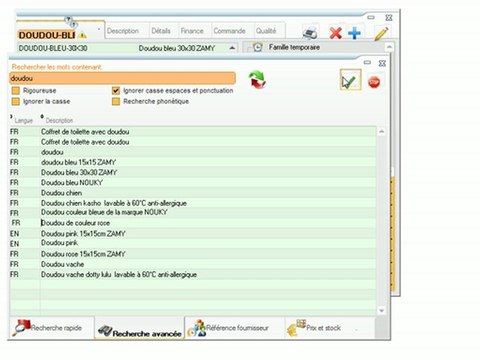Click the results list scroll down arrow

coord(382,311)
